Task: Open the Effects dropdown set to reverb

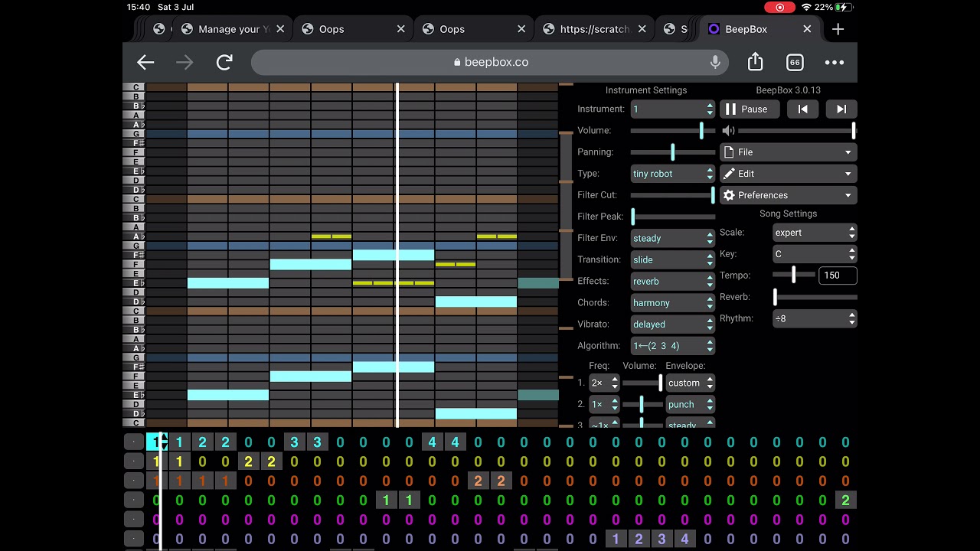Action: tap(673, 281)
